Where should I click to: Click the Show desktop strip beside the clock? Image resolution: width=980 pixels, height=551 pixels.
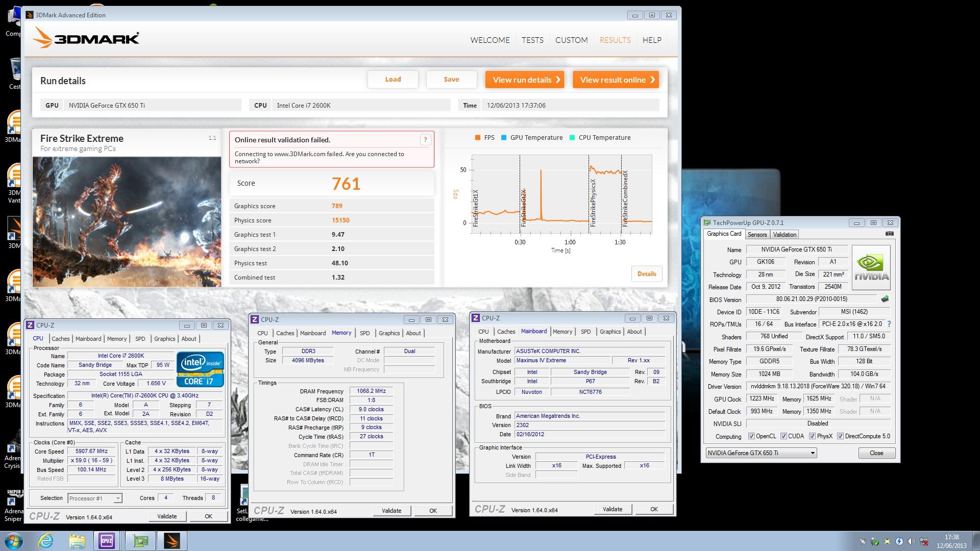[x=975, y=541]
